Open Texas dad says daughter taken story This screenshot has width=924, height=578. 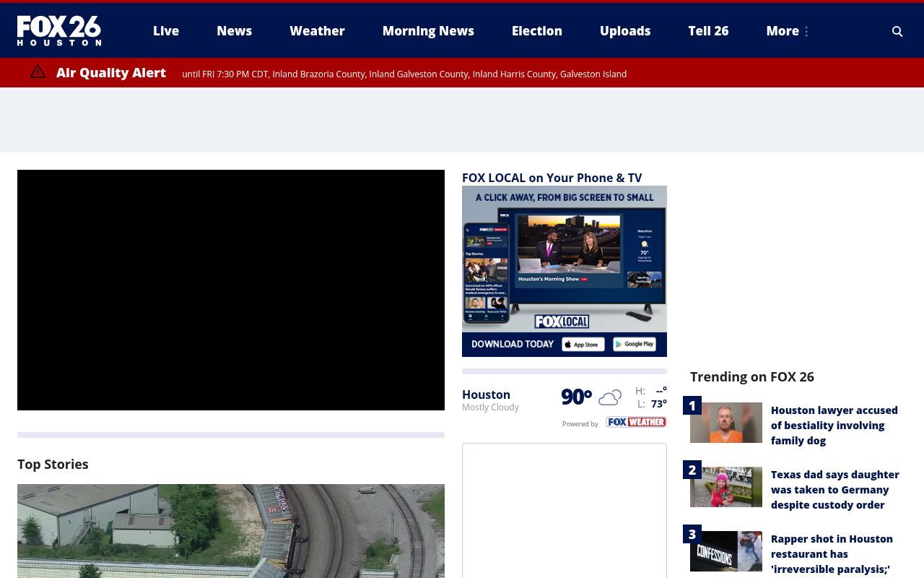[x=835, y=489]
